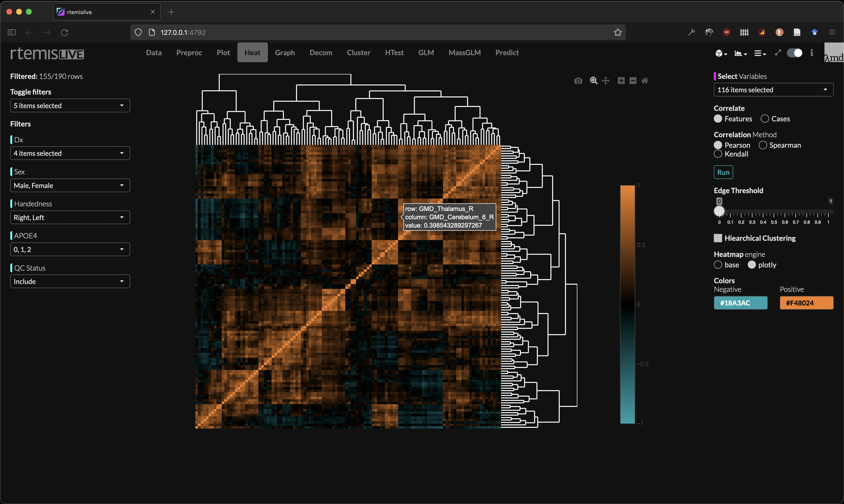
Task: Open the wrench developer tools icon
Action: 691,32
